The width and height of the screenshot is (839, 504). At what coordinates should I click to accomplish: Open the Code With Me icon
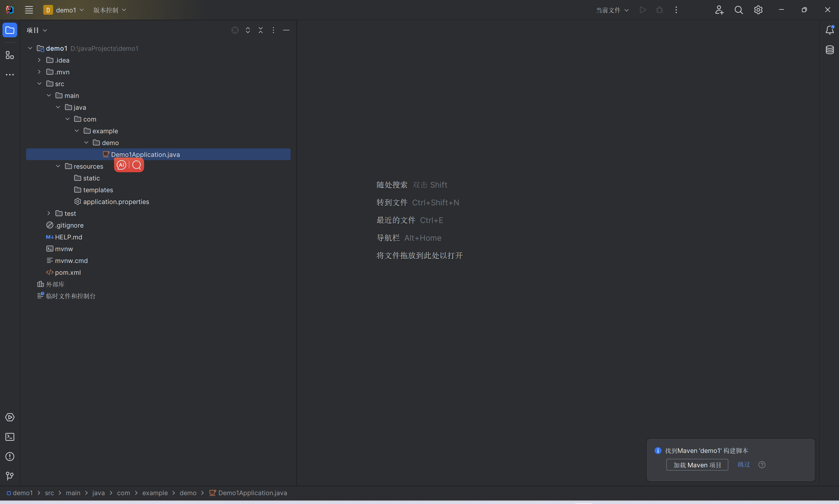click(719, 10)
